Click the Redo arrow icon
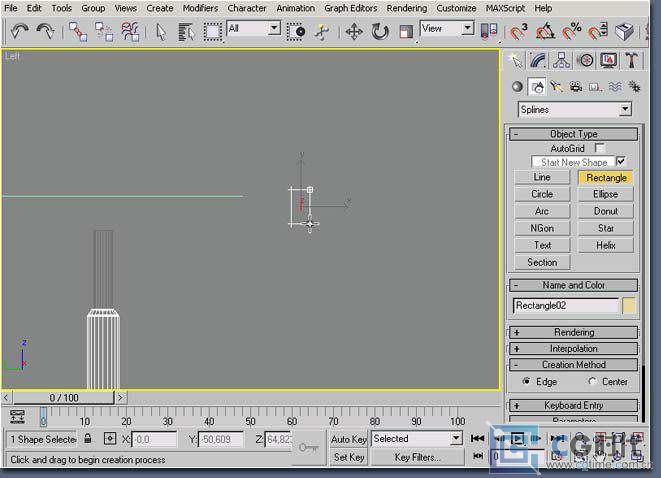Image resolution: width=661 pixels, height=478 pixels. [45, 31]
